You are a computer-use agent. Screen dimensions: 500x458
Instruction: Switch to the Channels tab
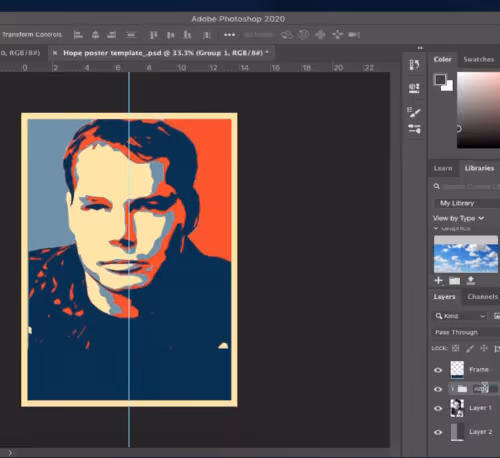point(482,296)
